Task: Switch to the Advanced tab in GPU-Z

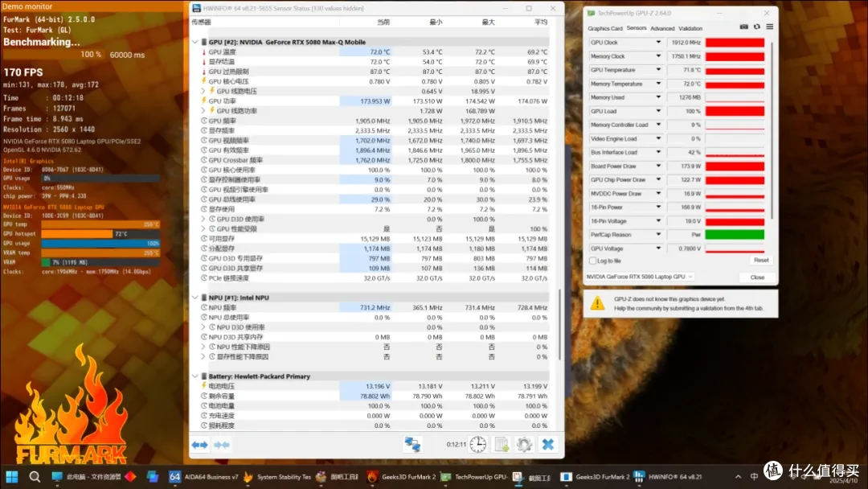Action: [x=662, y=28]
